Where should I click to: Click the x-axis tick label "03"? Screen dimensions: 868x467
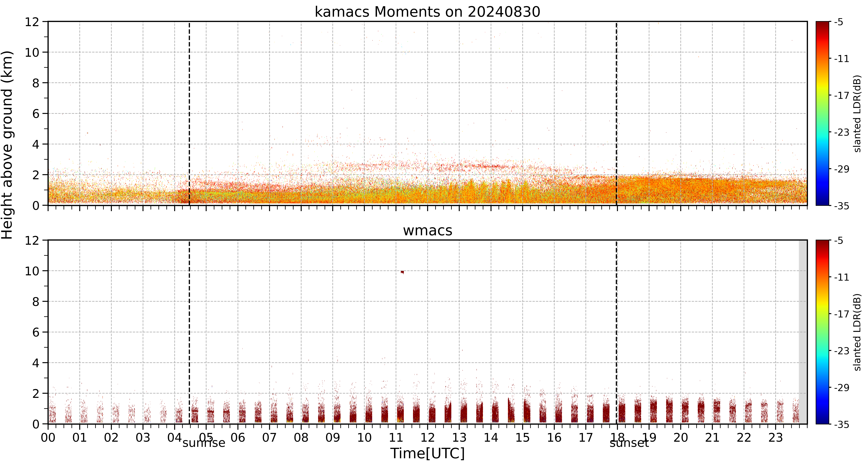(x=143, y=438)
